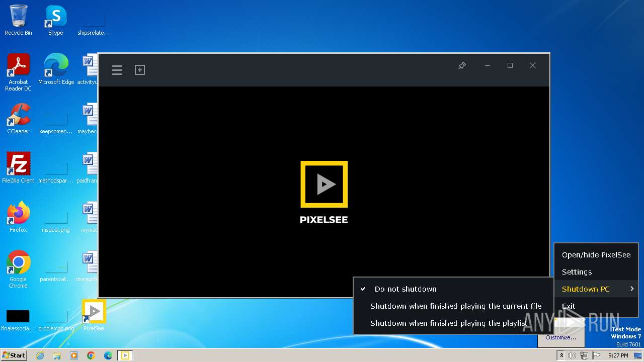
Task: Click the 9:27 PM clock
Action: pos(618,355)
